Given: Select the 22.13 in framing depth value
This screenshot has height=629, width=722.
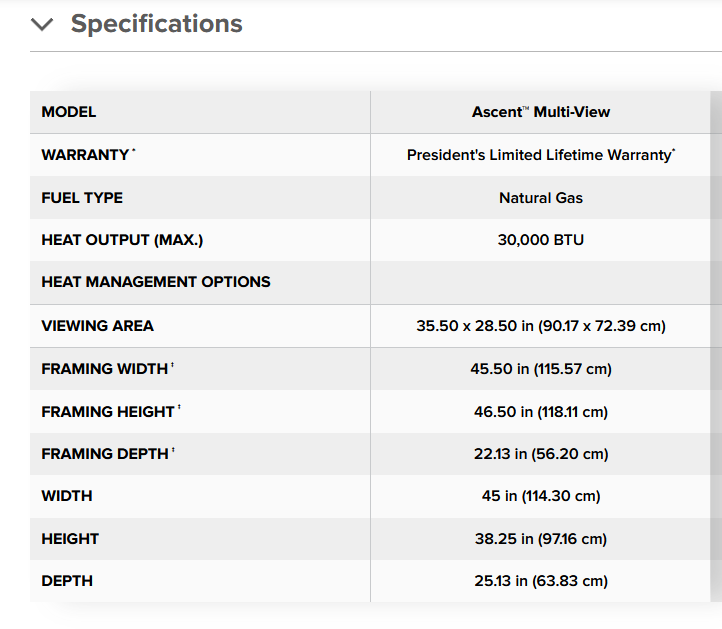Looking at the screenshot, I should pyautogui.click(x=540, y=454).
